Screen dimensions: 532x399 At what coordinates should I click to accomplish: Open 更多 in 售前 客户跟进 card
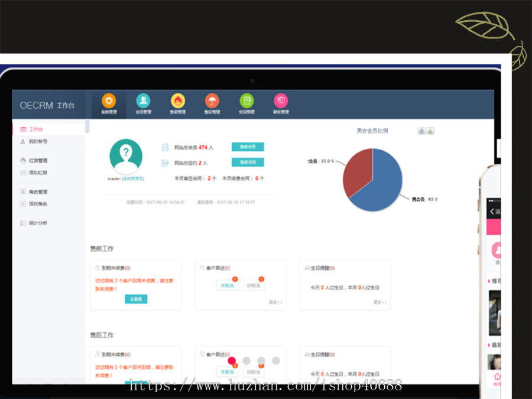click(275, 302)
